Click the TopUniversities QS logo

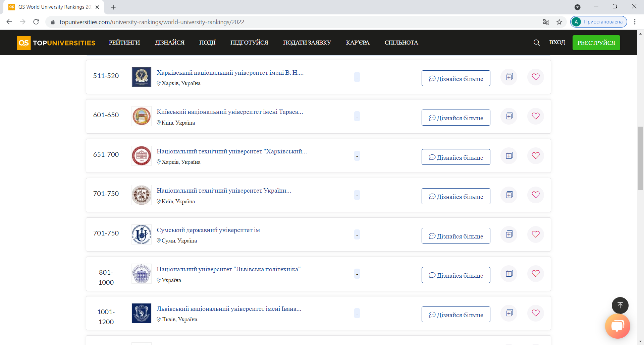(x=56, y=43)
